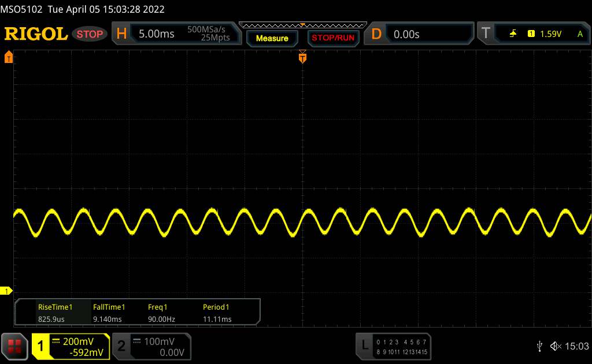Open the logic analyzer L icon
The image size is (592, 364).
[364, 345]
